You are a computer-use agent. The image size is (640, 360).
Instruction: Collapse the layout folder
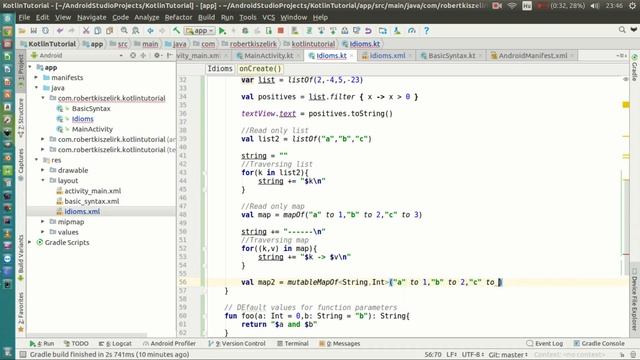click(43, 180)
